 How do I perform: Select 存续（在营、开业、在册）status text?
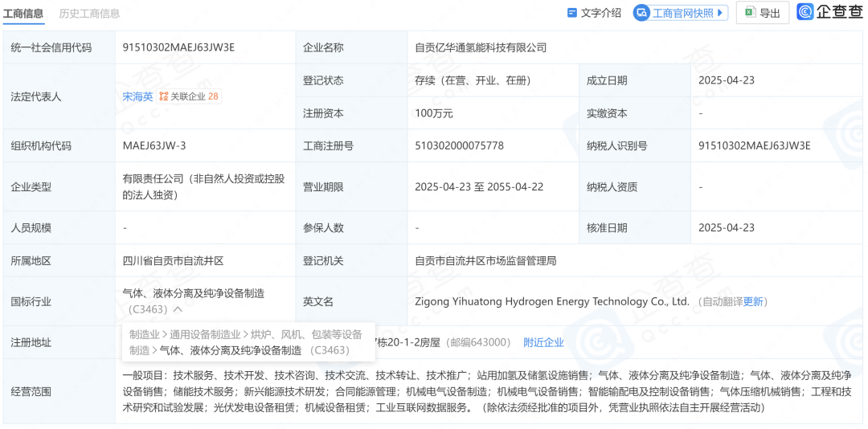(473, 80)
